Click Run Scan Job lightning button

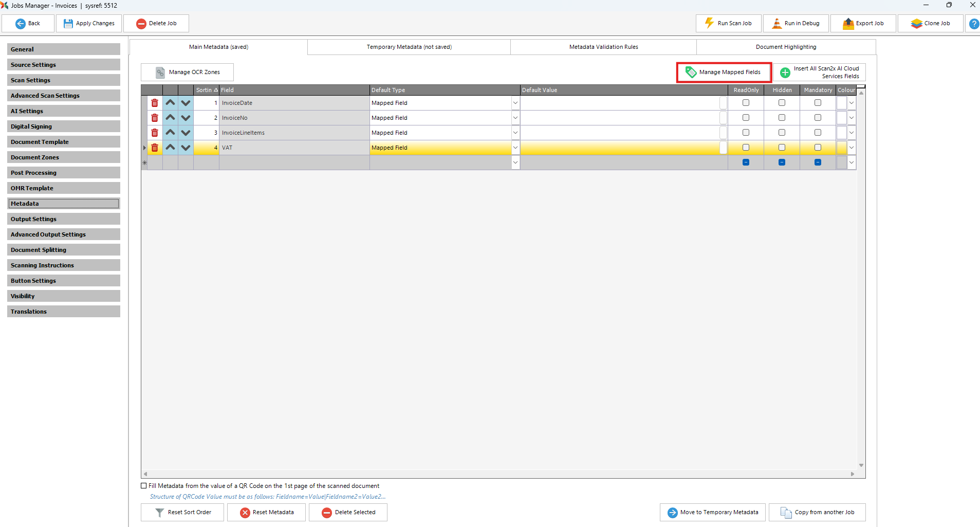click(728, 24)
